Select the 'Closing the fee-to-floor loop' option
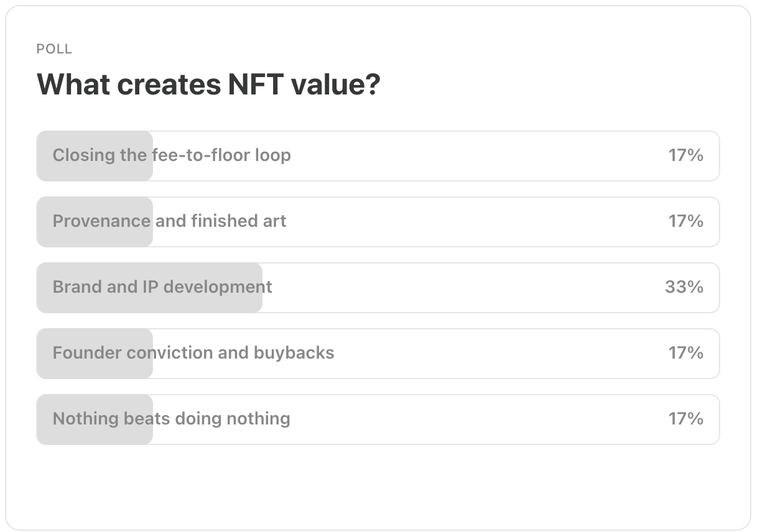The height and width of the screenshot is (532, 760). point(378,156)
